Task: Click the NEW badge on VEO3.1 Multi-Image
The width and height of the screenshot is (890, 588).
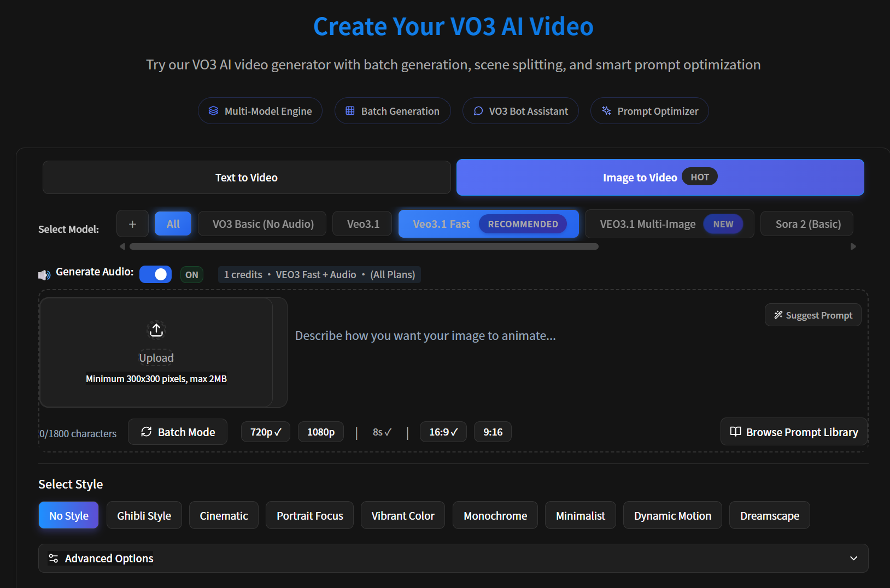Action: tap(723, 224)
